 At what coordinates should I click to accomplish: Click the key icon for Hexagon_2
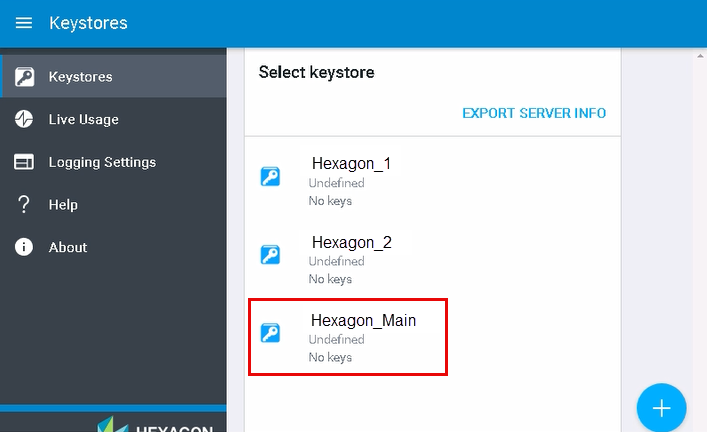coord(270,255)
